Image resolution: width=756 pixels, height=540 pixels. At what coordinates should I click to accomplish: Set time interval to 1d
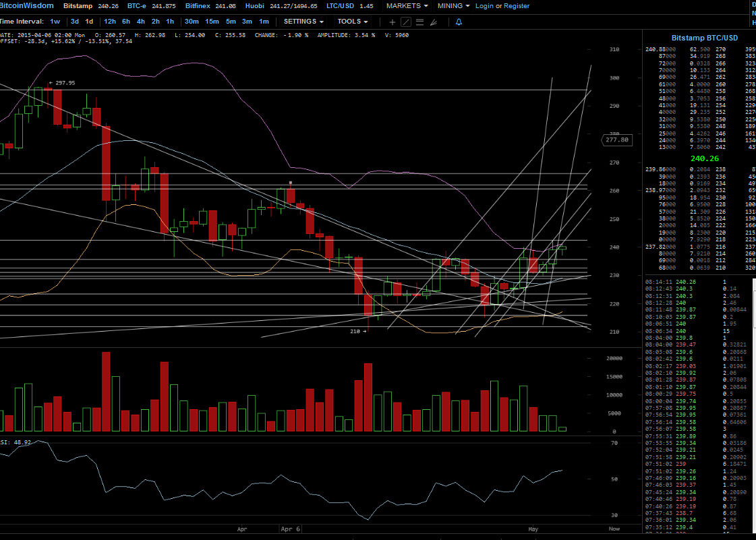click(89, 21)
